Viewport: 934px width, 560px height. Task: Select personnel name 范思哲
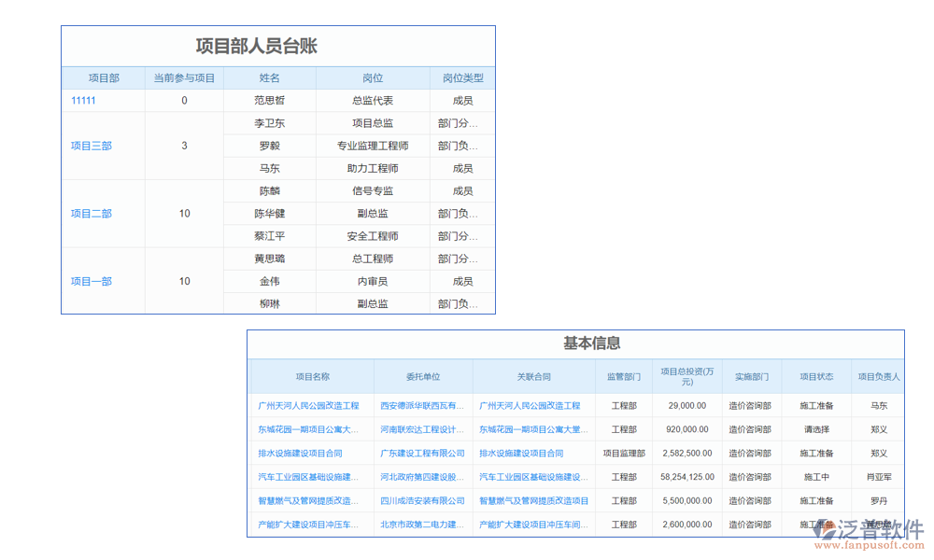(x=268, y=100)
